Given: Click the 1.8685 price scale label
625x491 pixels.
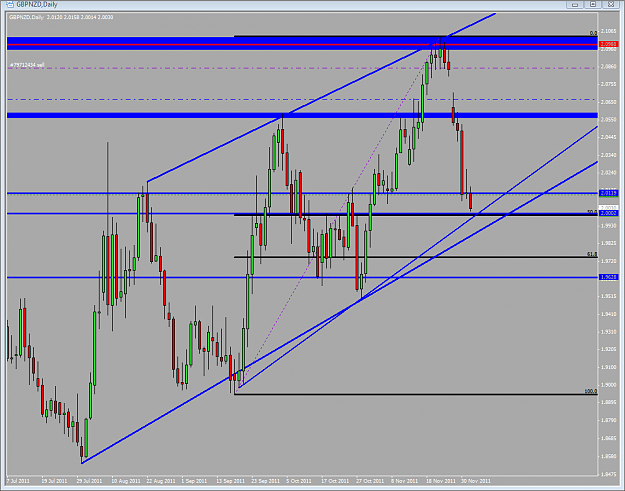Looking at the screenshot, I should pyautogui.click(x=609, y=438).
